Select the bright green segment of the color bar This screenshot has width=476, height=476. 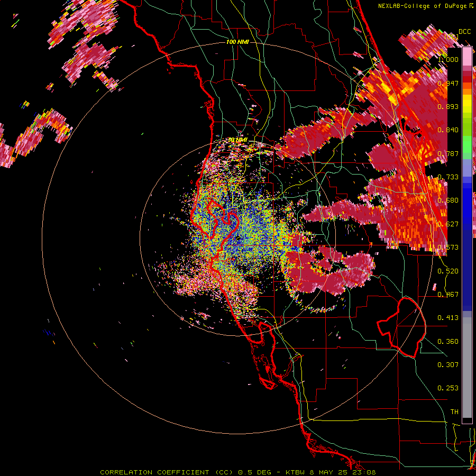coord(467,144)
